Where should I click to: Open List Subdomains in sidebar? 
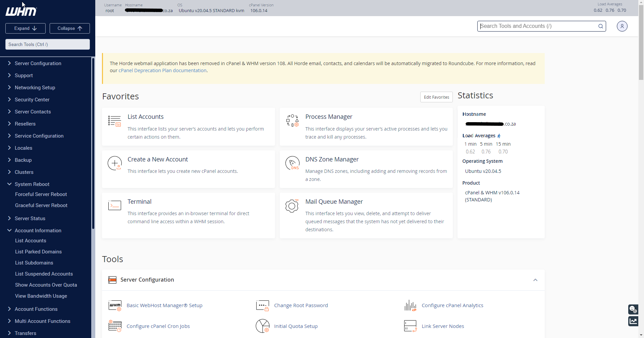(x=34, y=263)
